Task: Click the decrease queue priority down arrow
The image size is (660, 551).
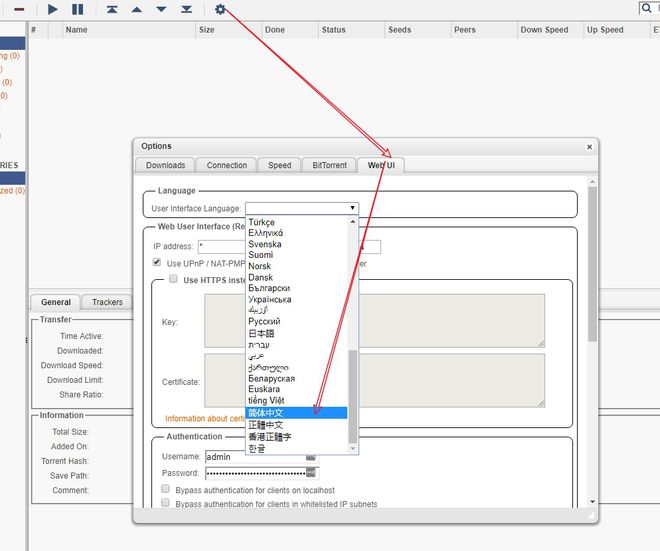Action: pos(161,9)
